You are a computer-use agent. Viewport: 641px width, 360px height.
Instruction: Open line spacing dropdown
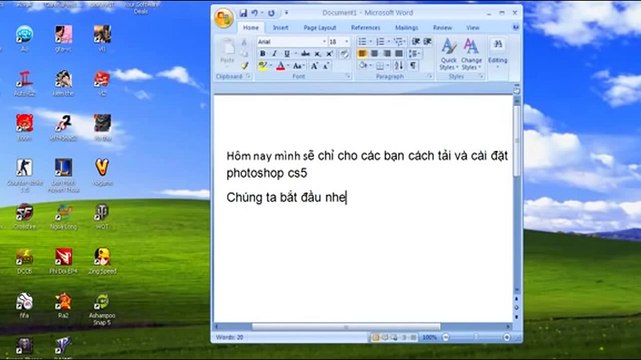click(414, 54)
